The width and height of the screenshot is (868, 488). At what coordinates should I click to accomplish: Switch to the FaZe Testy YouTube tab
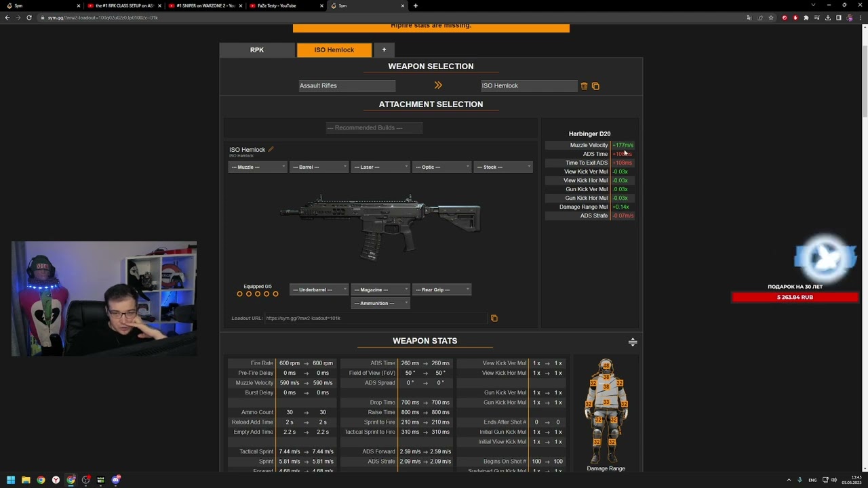[x=285, y=5]
